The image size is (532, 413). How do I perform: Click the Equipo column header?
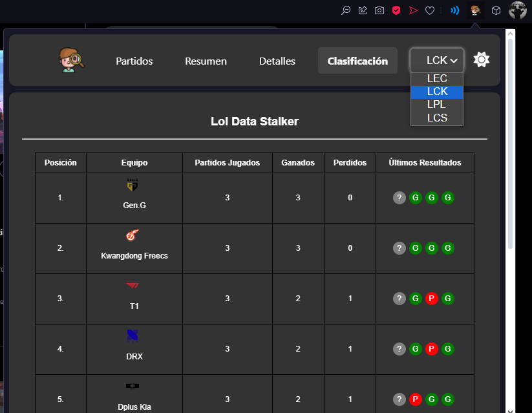(134, 163)
